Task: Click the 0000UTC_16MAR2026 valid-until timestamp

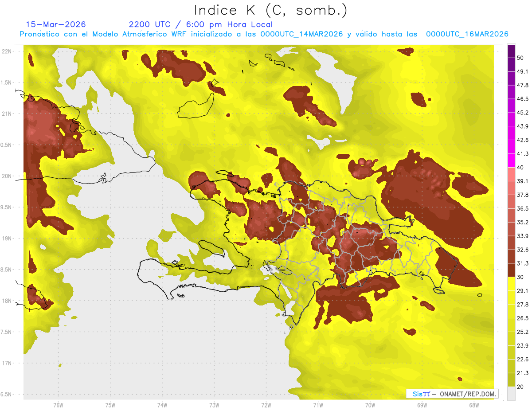Action: pos(467,34)
